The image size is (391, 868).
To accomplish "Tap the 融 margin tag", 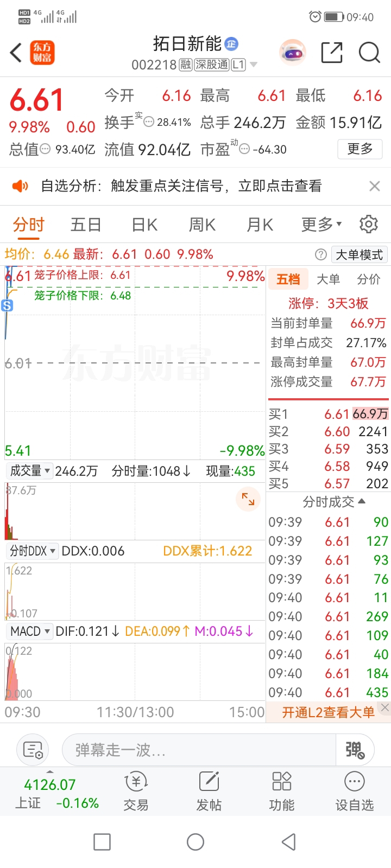I will [186, 65].
